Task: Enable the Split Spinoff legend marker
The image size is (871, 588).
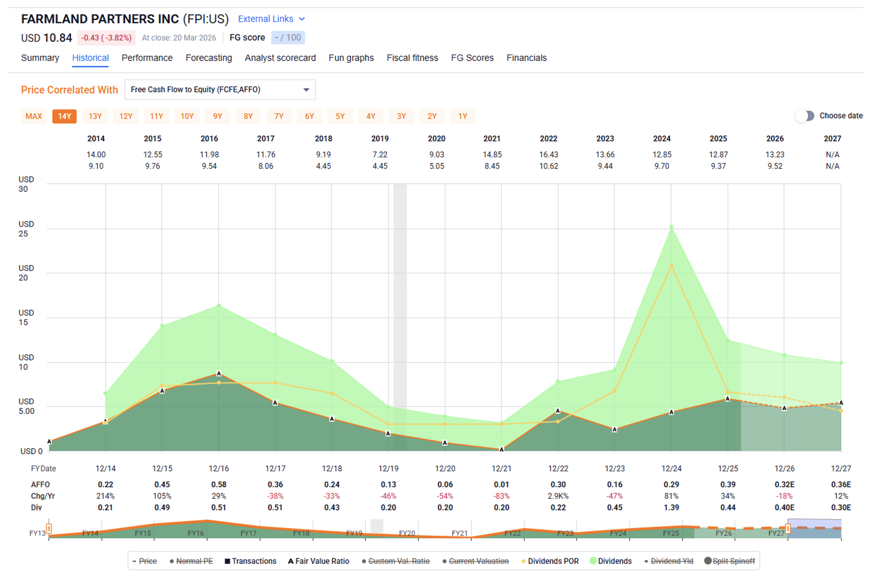Action: [707, 561]
